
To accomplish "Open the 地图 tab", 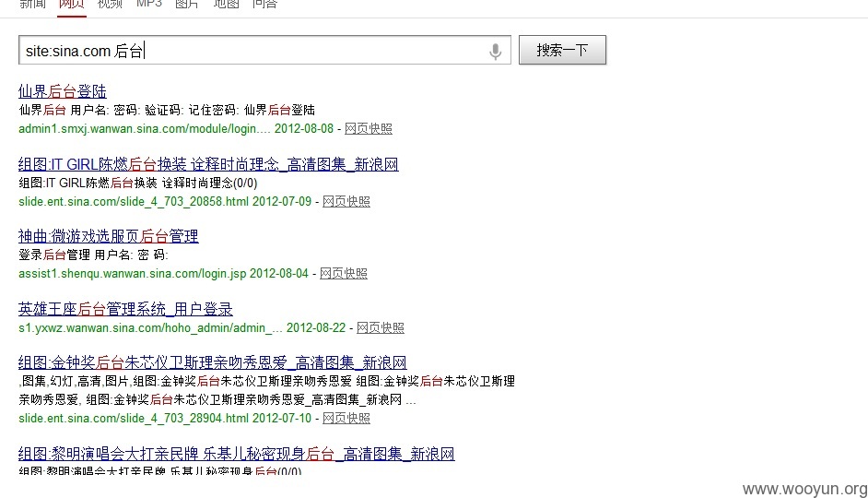I will point(226,4).
